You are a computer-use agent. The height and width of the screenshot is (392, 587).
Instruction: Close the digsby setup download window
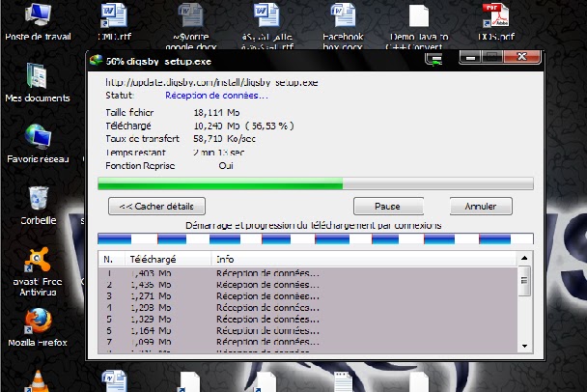[522, 57]
